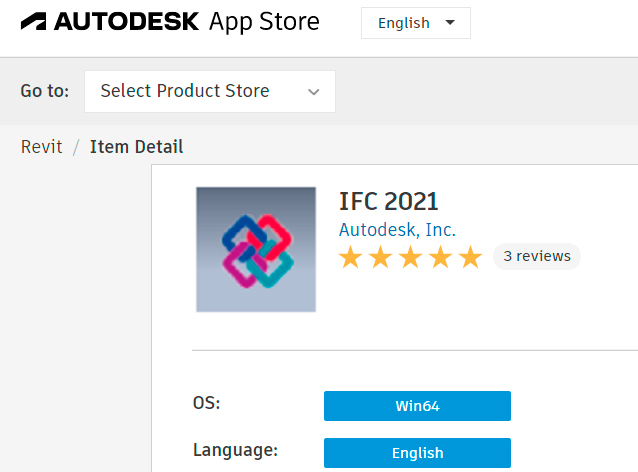Click the second rating star
638x472 pixels.
(380, 257)
